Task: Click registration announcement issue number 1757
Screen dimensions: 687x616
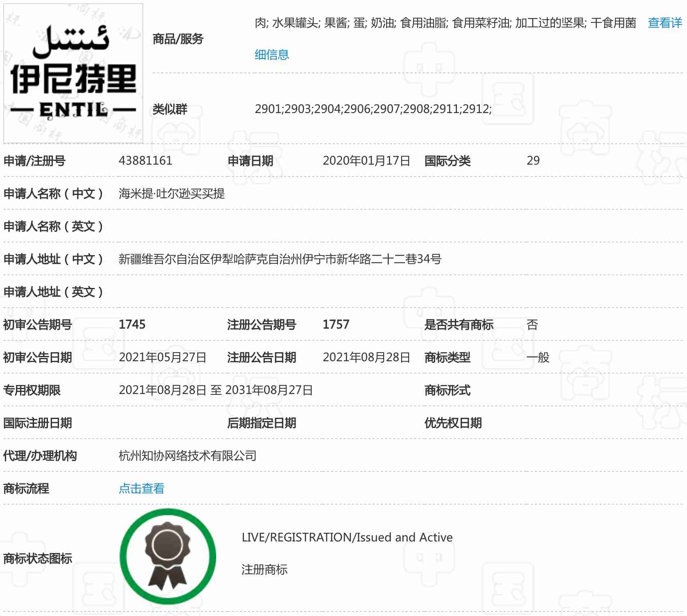Action: [x=336, y=324]
